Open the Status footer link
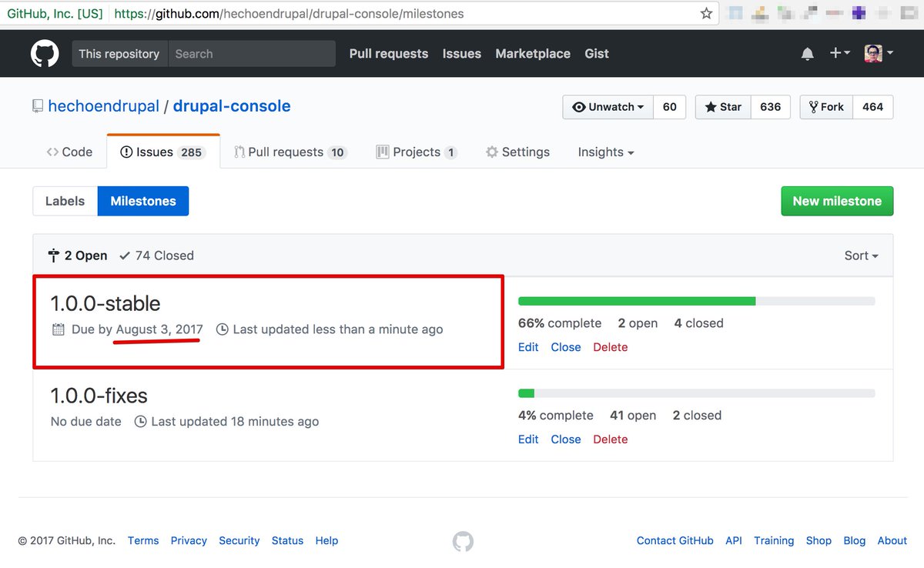 point(287,541)
